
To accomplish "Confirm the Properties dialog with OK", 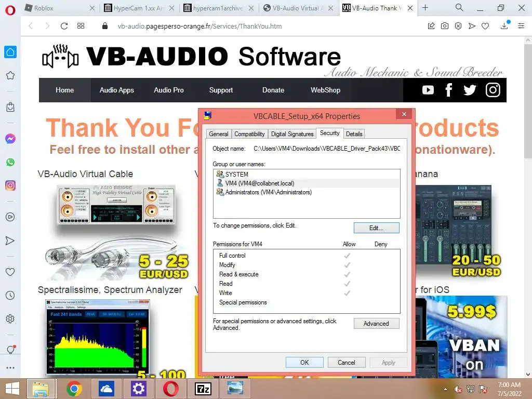I will (x=304, y=362).
